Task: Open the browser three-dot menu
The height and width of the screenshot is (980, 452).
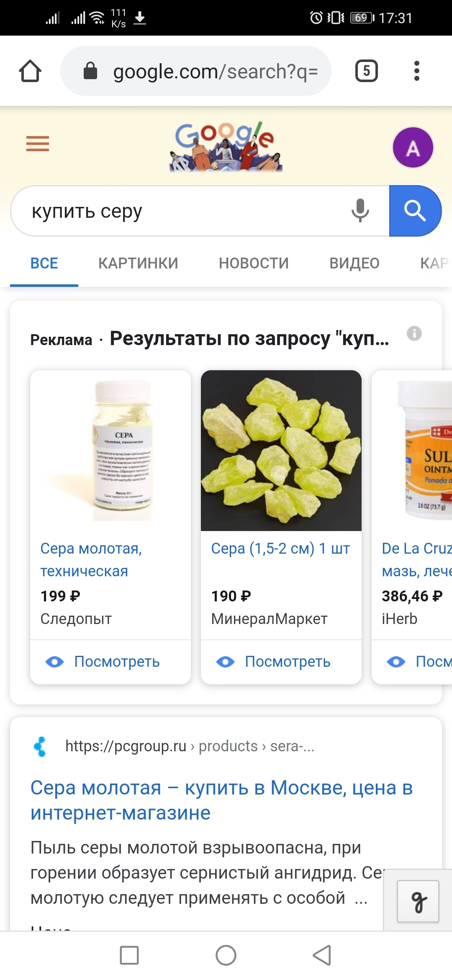Action: [416, 71]
